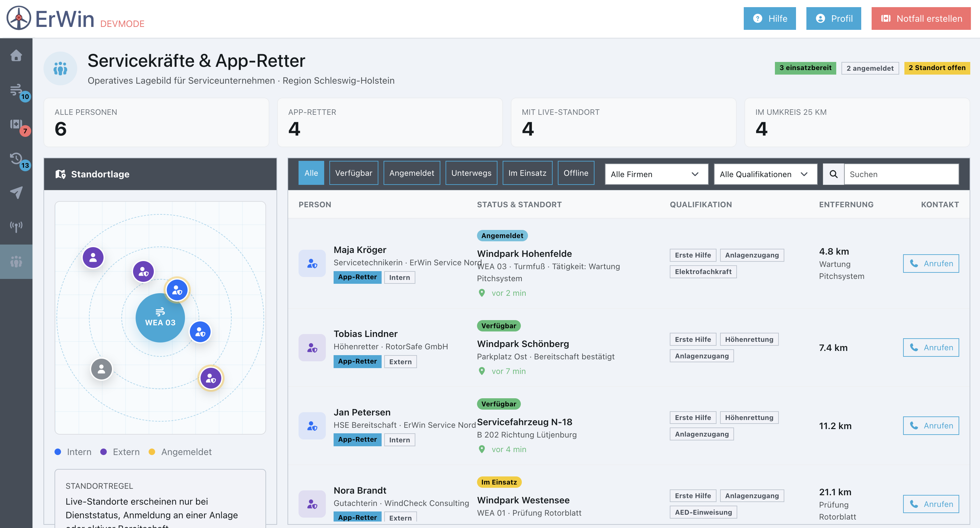Filter the list by Verfügbar status

click(353, 173)
